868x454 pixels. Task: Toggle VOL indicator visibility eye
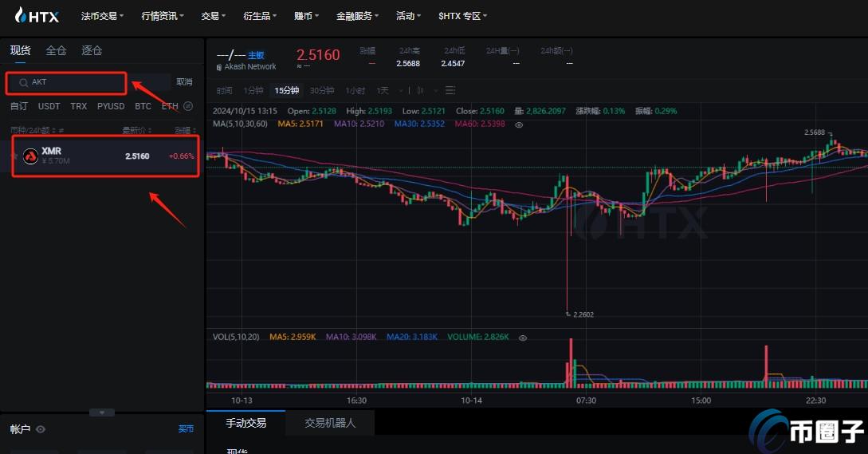[x=523, y=338]
